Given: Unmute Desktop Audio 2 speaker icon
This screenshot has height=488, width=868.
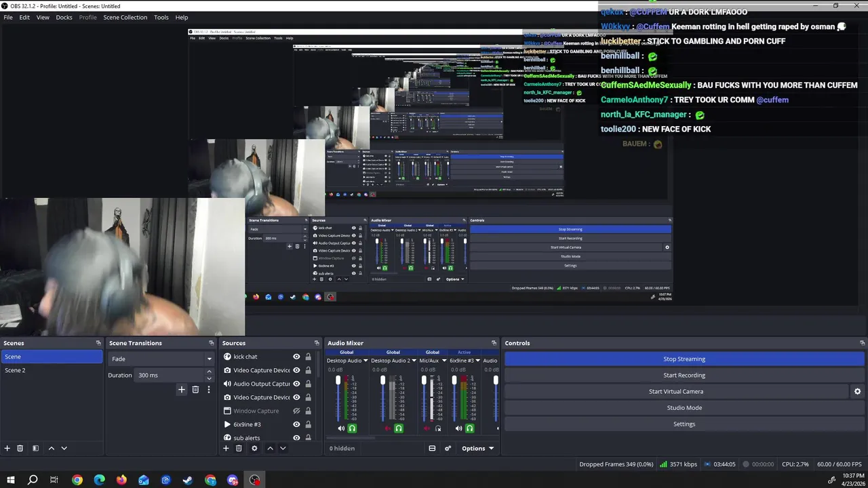Looking at the screenshot, I should pyautogui.click(x=388, y=428).
